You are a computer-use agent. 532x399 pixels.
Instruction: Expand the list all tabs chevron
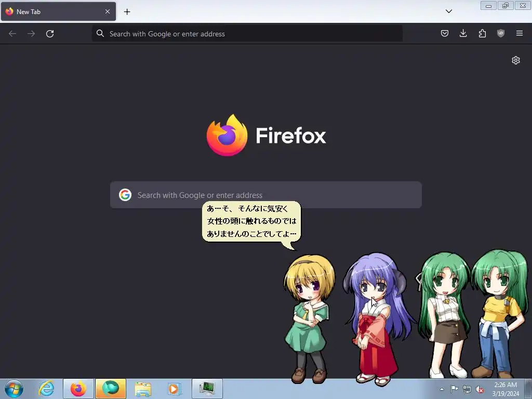tap(449, 11)
